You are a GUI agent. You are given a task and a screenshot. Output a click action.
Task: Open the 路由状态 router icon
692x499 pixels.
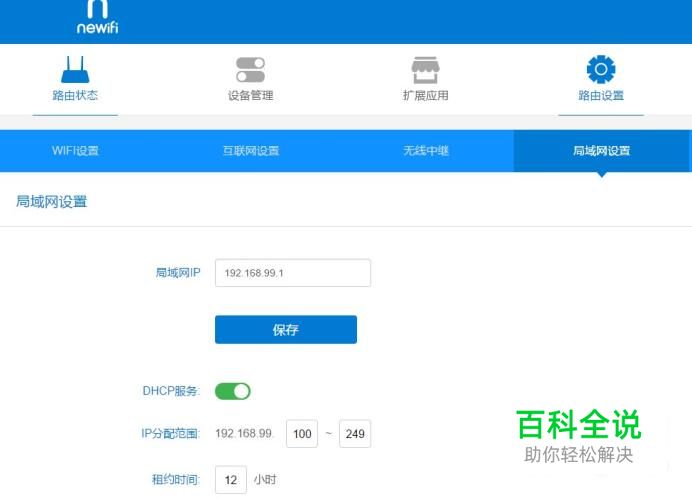pyautogui.click(x=75, y=70)
